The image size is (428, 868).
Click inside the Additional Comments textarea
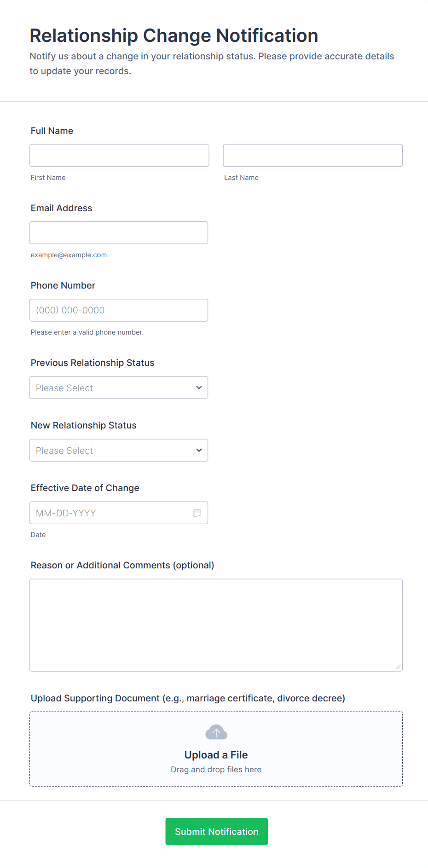point(216,625)
